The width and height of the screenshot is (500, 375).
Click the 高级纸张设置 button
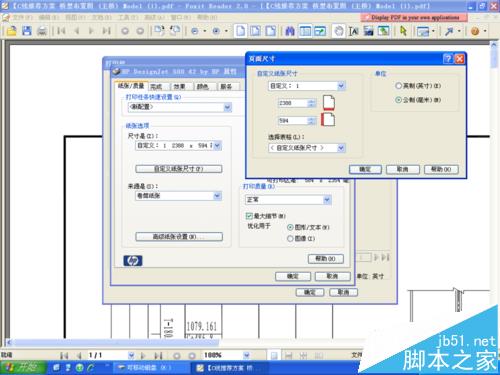179,237
